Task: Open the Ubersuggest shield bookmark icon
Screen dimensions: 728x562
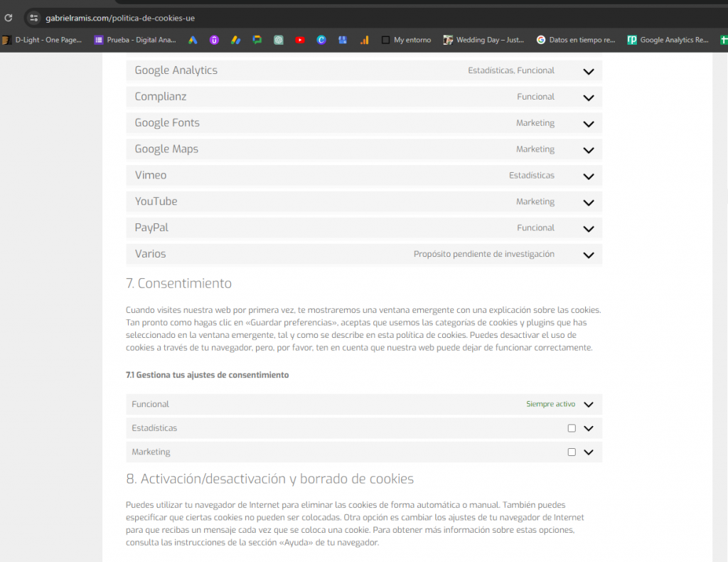Action: 214,41
